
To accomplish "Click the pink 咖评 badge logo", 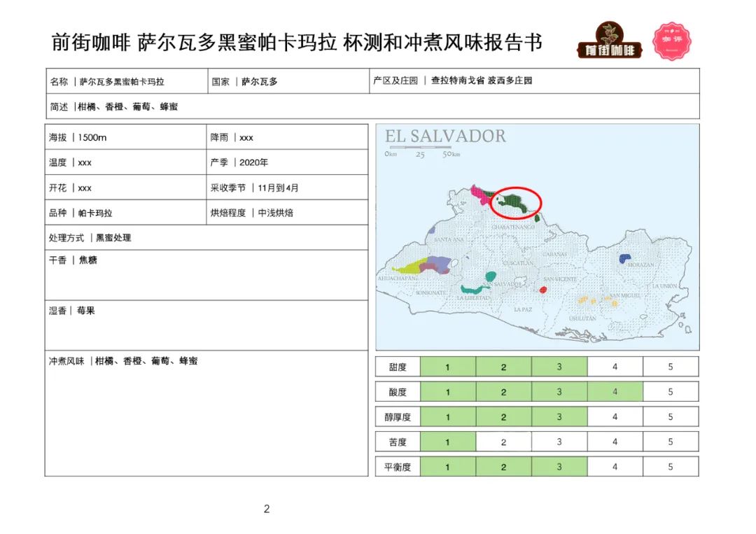I will [x=672, y=41].
